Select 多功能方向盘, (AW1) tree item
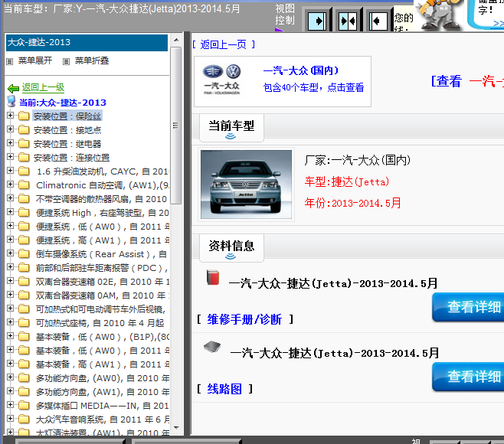504x444 pixels. tap(103, 392)
